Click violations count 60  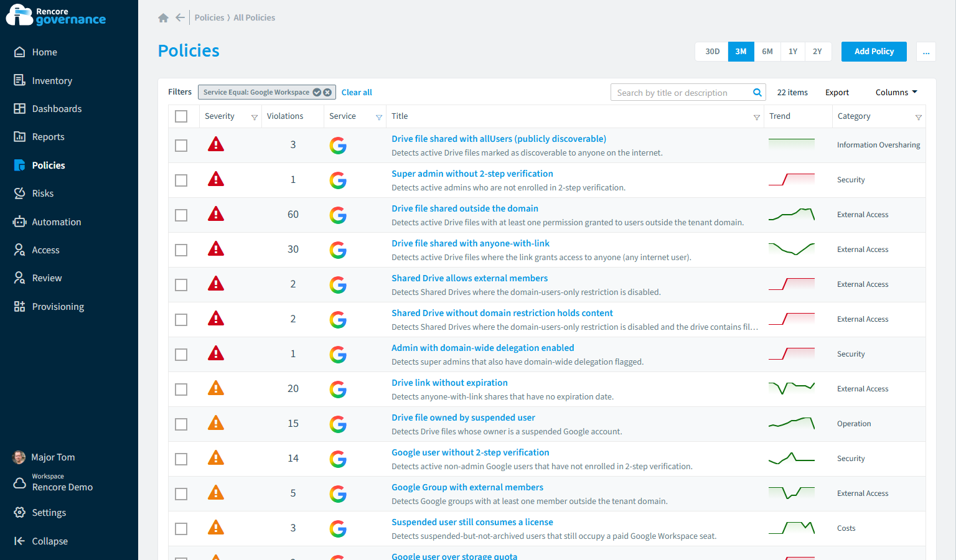[x=293, y=215]
